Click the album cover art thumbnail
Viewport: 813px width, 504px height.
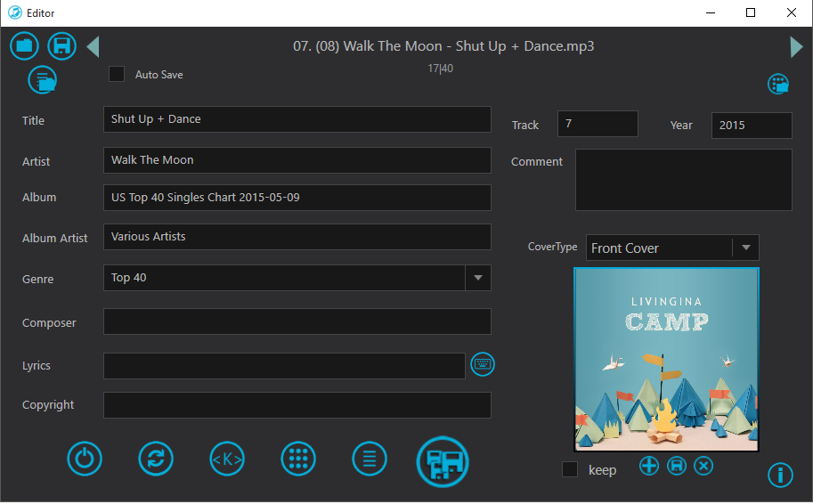pos(666,360)
